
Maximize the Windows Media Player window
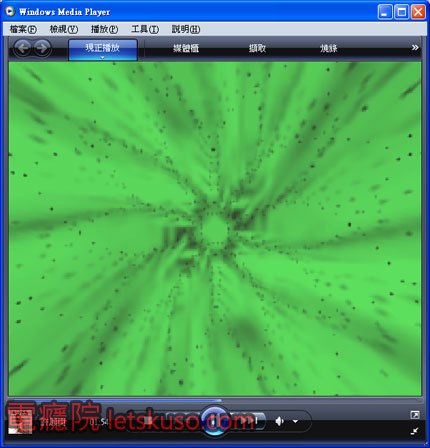401,12
